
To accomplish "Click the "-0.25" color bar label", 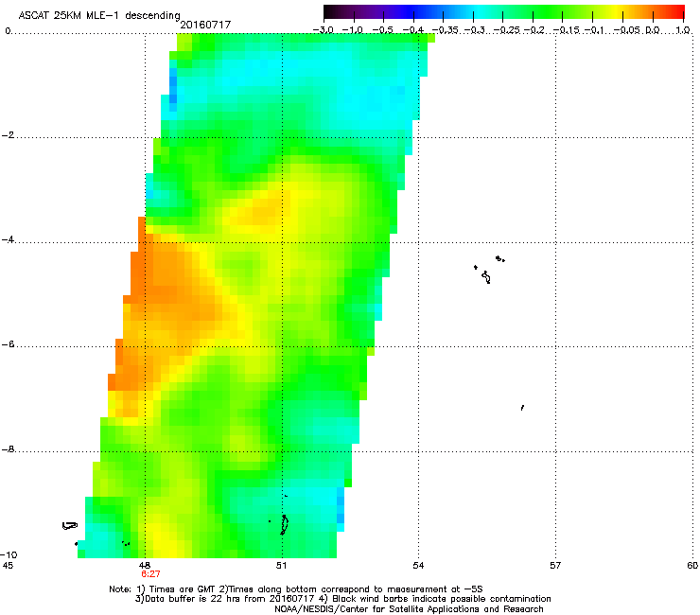I will coord(507,30).
